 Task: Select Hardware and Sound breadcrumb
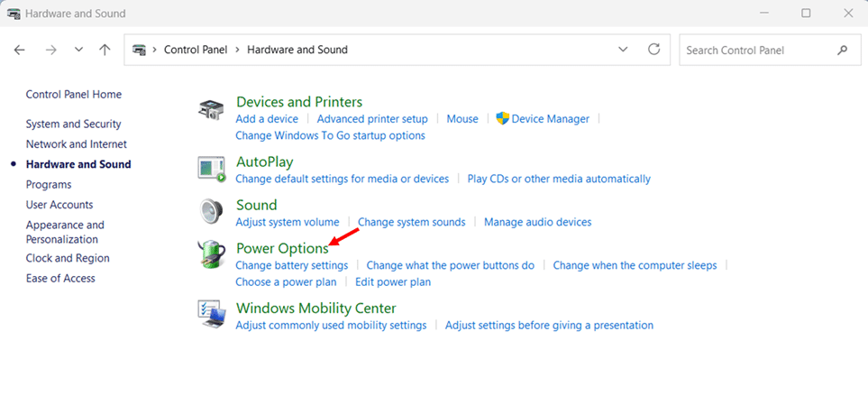[297, 50]
